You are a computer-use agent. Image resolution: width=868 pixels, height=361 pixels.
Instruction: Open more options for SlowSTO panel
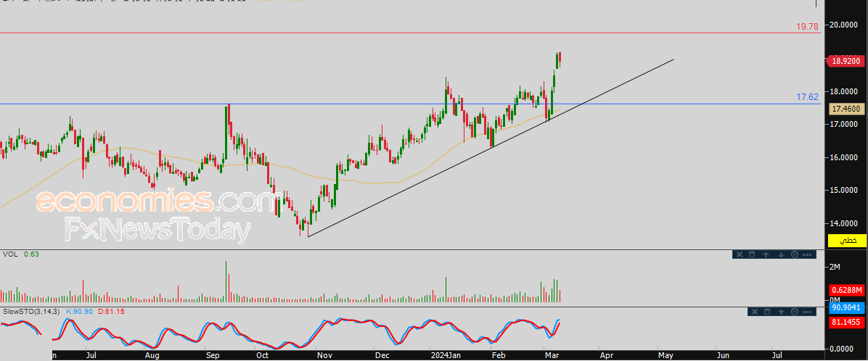coord(808,312)
